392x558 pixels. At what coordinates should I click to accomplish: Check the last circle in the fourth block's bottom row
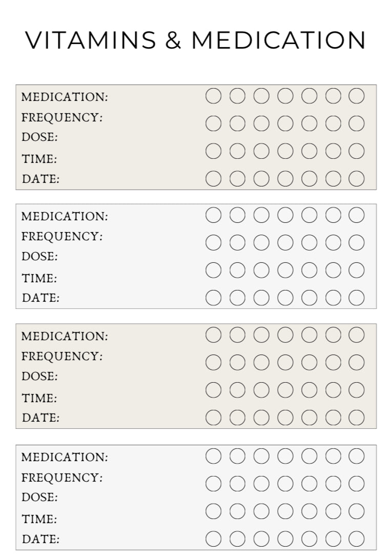[x=357, y=539]
